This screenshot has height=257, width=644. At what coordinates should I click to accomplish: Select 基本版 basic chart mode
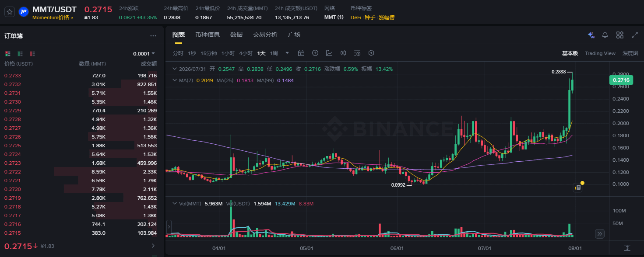coord(570,53)
